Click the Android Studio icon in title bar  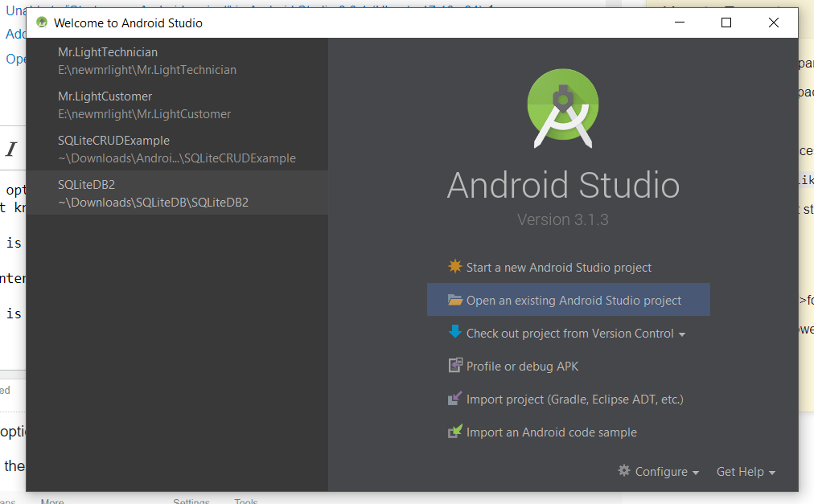click(x=42, y=23)
